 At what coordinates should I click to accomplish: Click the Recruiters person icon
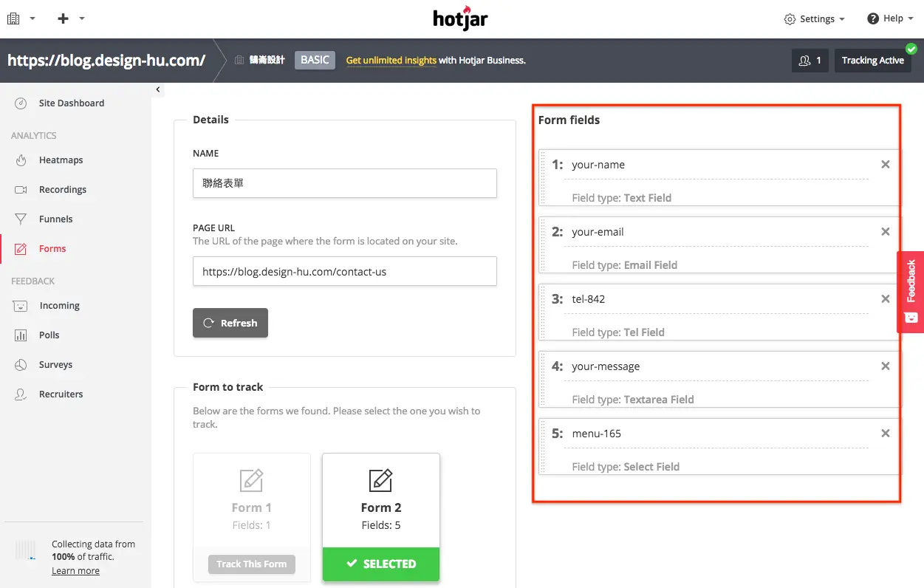(x=21, y=394)
